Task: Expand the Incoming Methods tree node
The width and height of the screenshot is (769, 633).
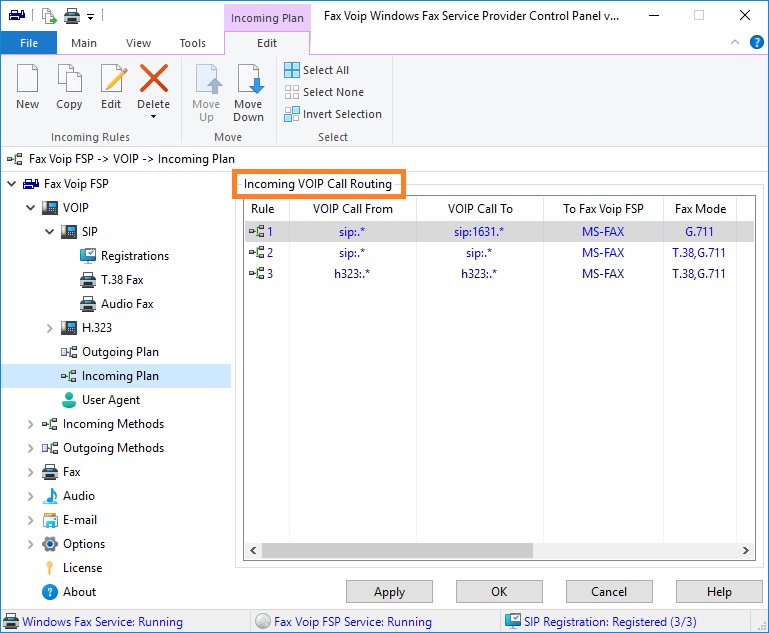Action: point(30,424)
